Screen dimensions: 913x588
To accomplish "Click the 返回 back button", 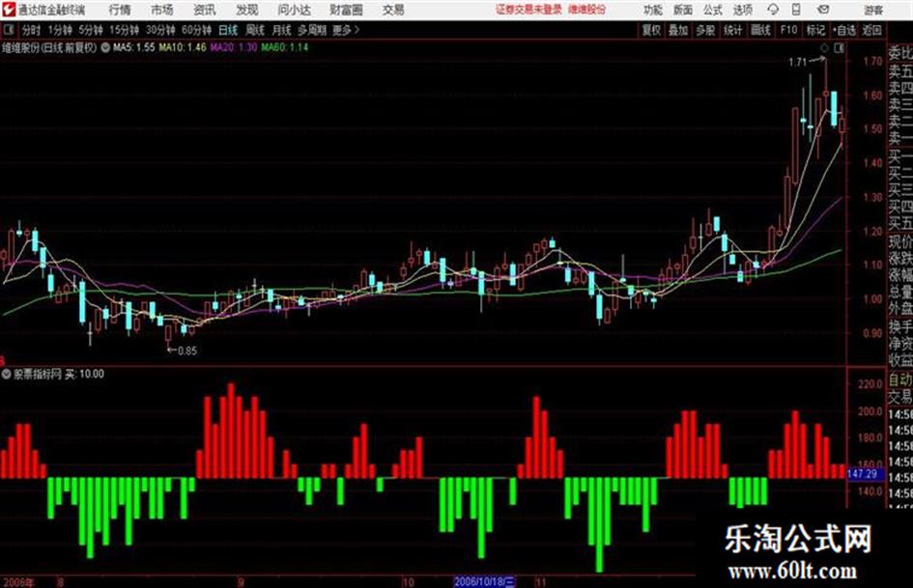I will pyautogui.click(x=871, y=30).
